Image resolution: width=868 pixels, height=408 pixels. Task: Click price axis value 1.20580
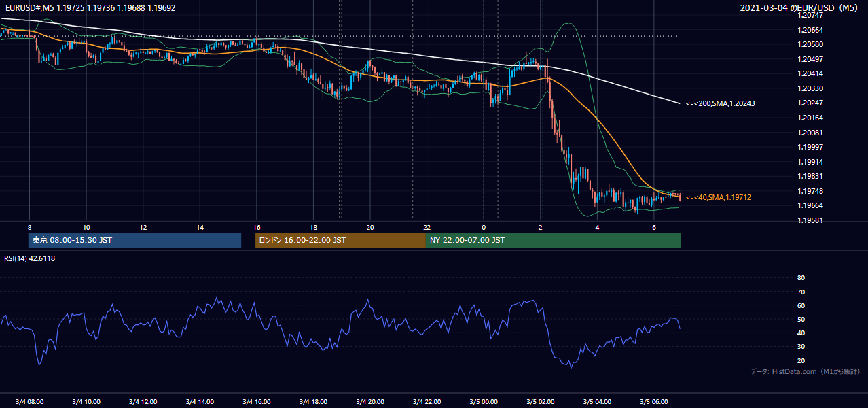[x=810, y=45]
